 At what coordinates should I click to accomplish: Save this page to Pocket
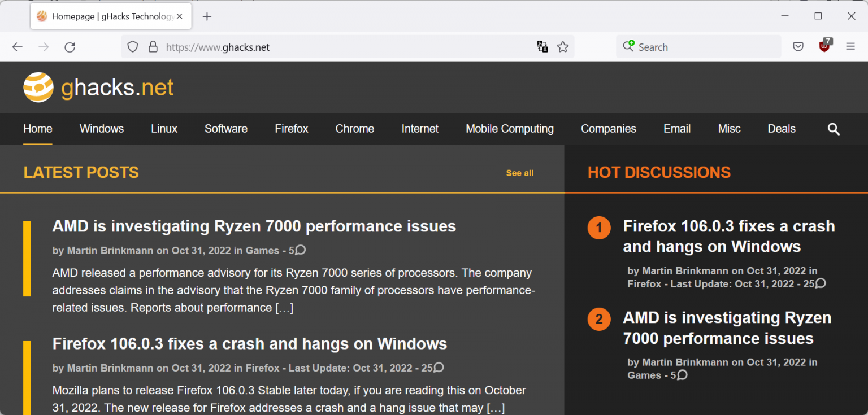798,47
